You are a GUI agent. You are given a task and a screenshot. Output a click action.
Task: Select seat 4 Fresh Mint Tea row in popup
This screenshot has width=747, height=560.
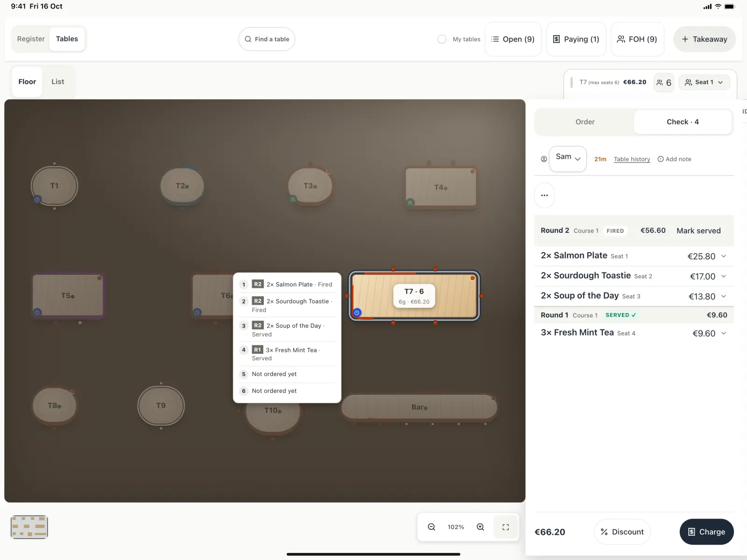[287, 354]
